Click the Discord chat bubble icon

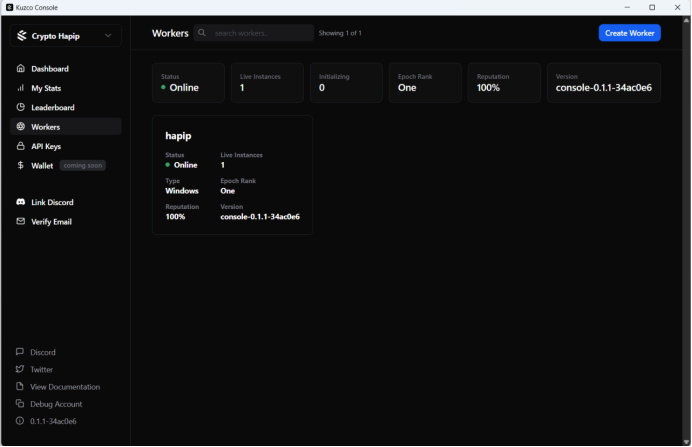(19, 352)
